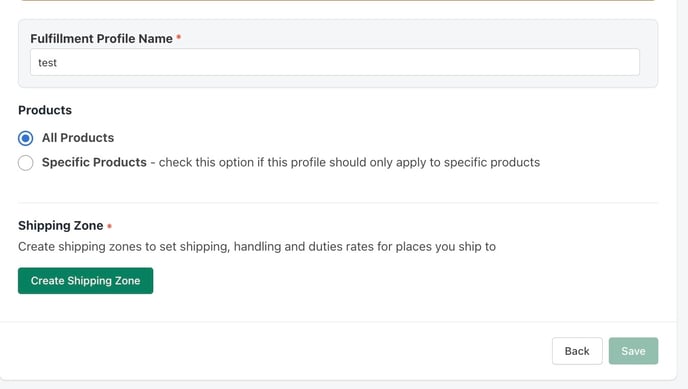Click the Shipping Zone section heading
Image resolution: width=688 pixels, height=389 pixels.
[61, 225]
